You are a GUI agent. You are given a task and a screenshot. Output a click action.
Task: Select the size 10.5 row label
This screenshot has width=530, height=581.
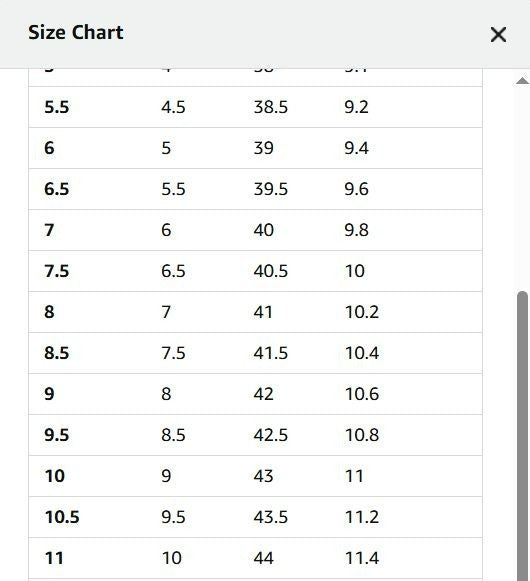[x=62, y=517]
